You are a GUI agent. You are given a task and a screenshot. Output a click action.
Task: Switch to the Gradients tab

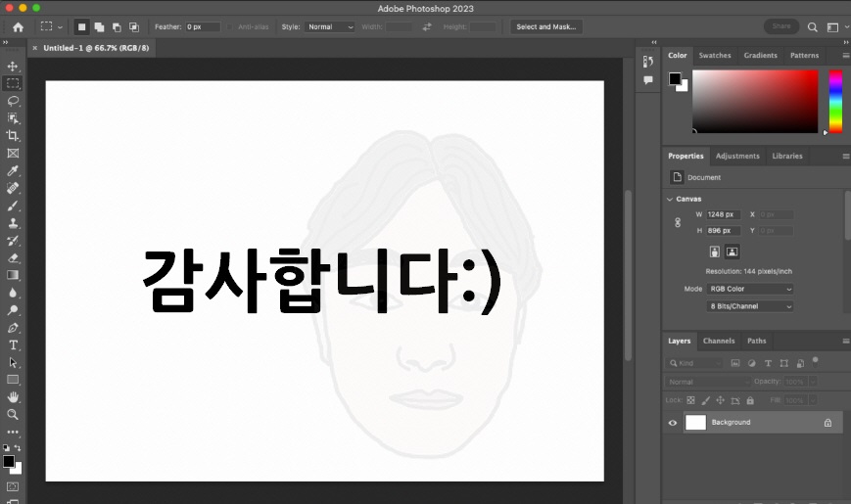760,56
